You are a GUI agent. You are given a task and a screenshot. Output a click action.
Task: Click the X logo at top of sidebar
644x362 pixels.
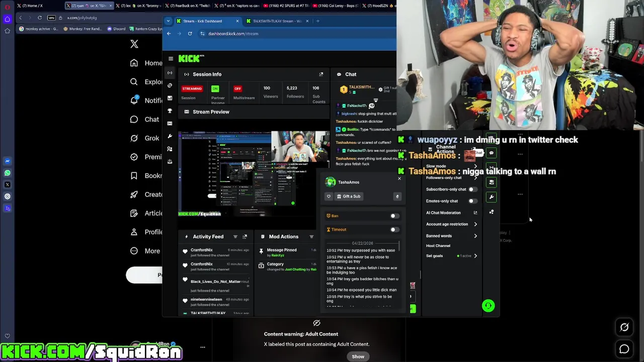(x=134, y=44)
